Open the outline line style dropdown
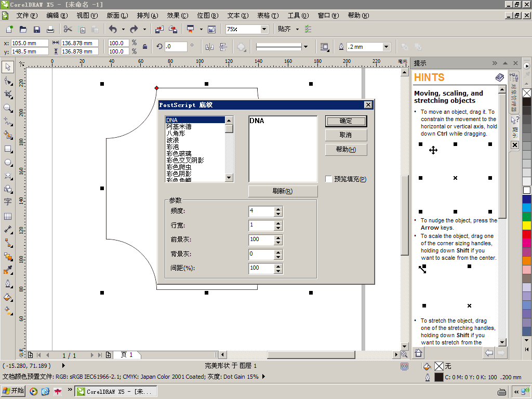The image size is (532, 399). [x=305, y=47]
